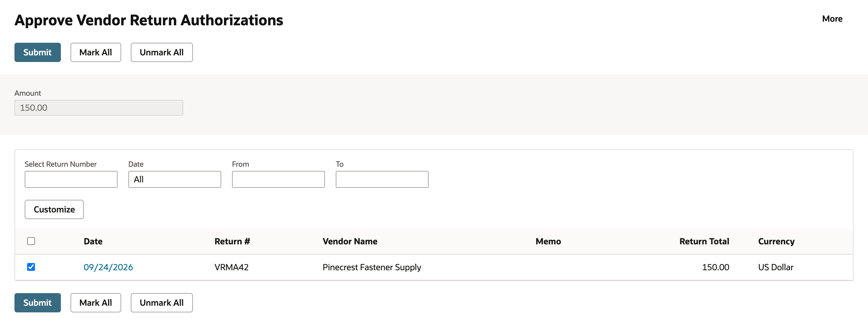Click the Memo column header

pos(548,241)
